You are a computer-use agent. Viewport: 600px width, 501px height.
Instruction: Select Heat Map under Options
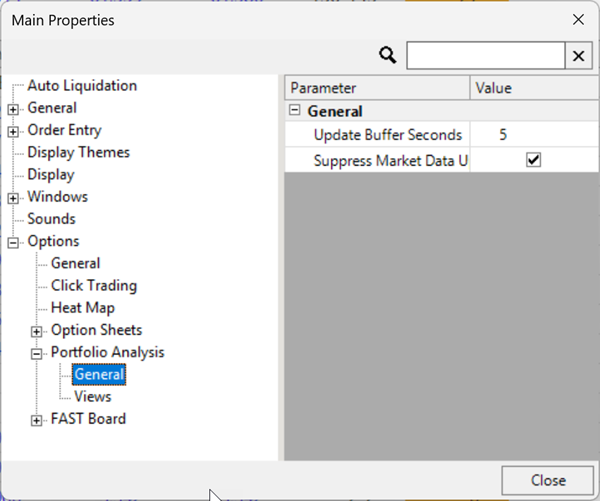click(x=82, y=307)
